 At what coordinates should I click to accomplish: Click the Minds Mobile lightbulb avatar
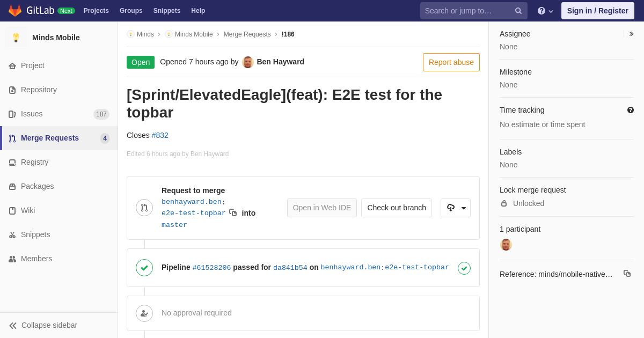pyautogui.click(x=16, y=38)
